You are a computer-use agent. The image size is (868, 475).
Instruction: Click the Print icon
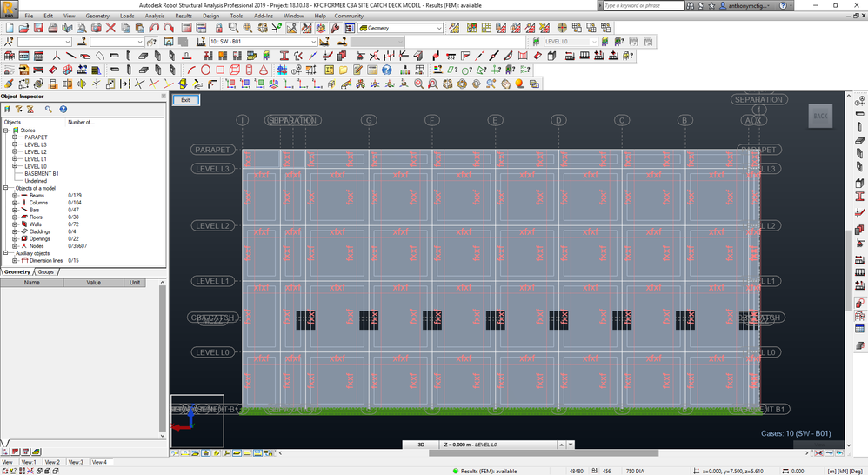52,28
